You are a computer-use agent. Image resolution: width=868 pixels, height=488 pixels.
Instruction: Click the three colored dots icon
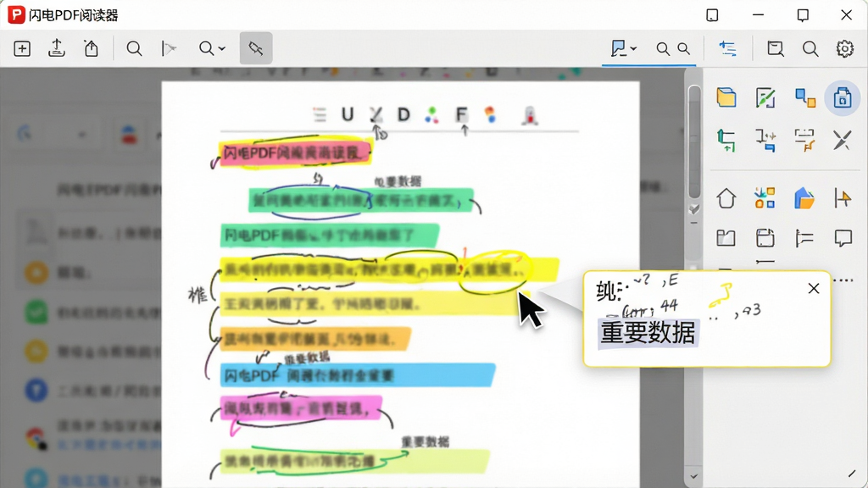click(431, 115)
